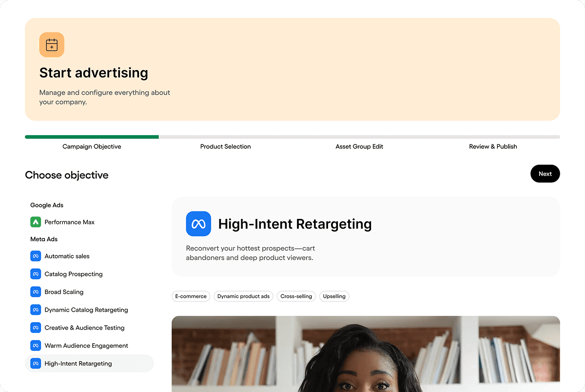The width and height of the screenshot is (585, 392).
Task: Click the Meta icon beside Dynamic Catalog Retargeting
Action: [x=35, y=310]
